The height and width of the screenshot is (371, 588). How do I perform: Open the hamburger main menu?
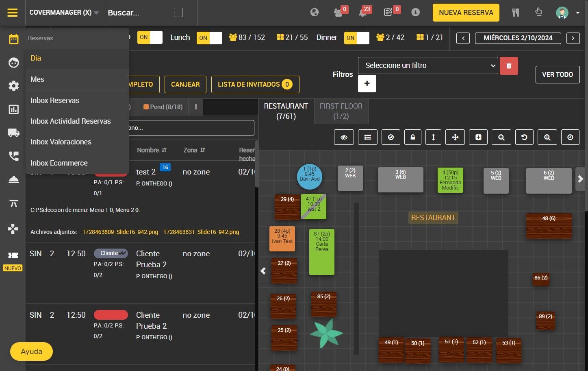coord(13,13)
